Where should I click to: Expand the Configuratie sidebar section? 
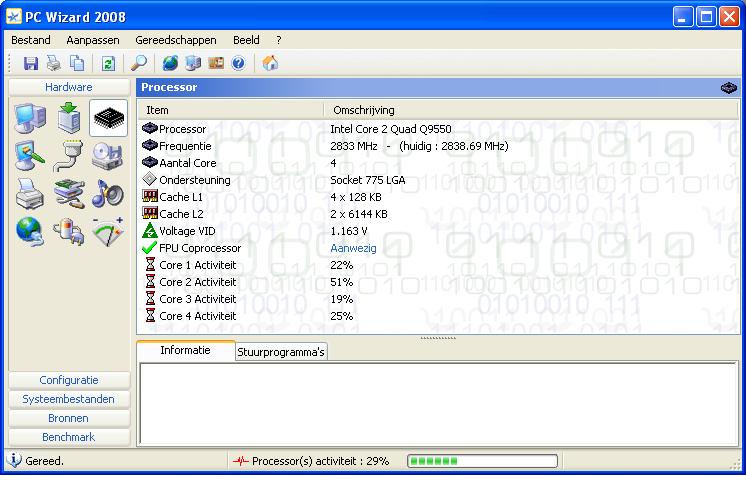tap(69, 380)
